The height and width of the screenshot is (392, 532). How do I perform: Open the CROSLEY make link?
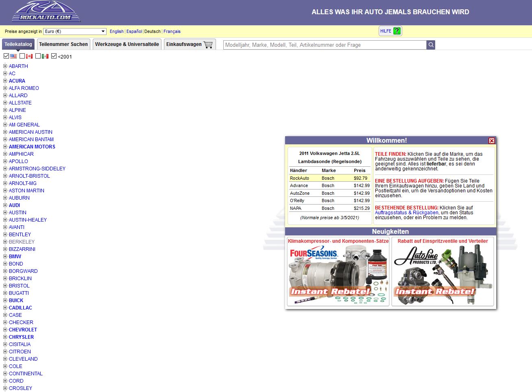click(x=20, y=388)
